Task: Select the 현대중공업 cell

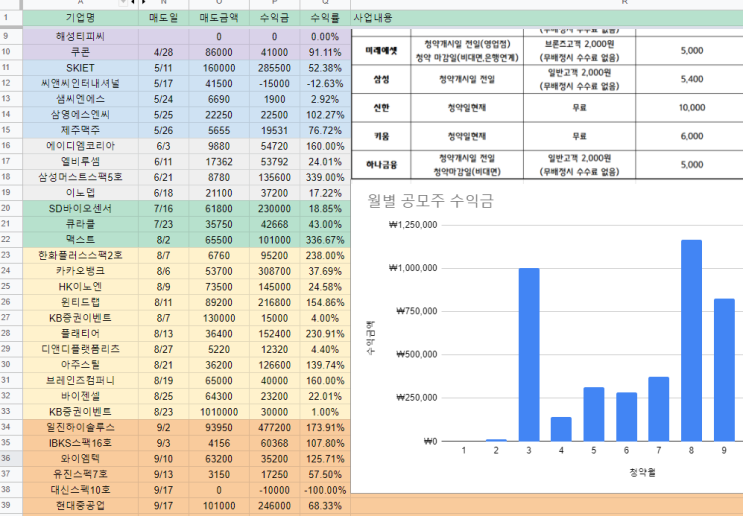Action: [x=81, y=506]
